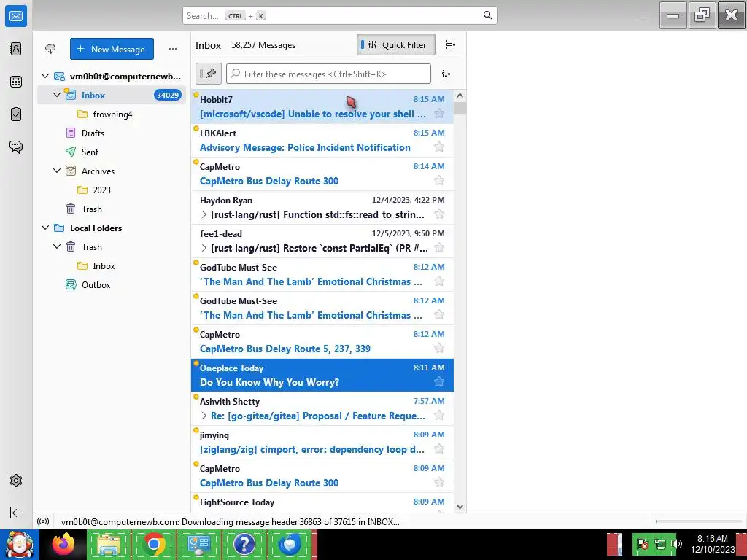Image resolution: width=747 pixels, height=560 pixels.
Task: Open the account Trash folder
Action: (x=112, y=209)
